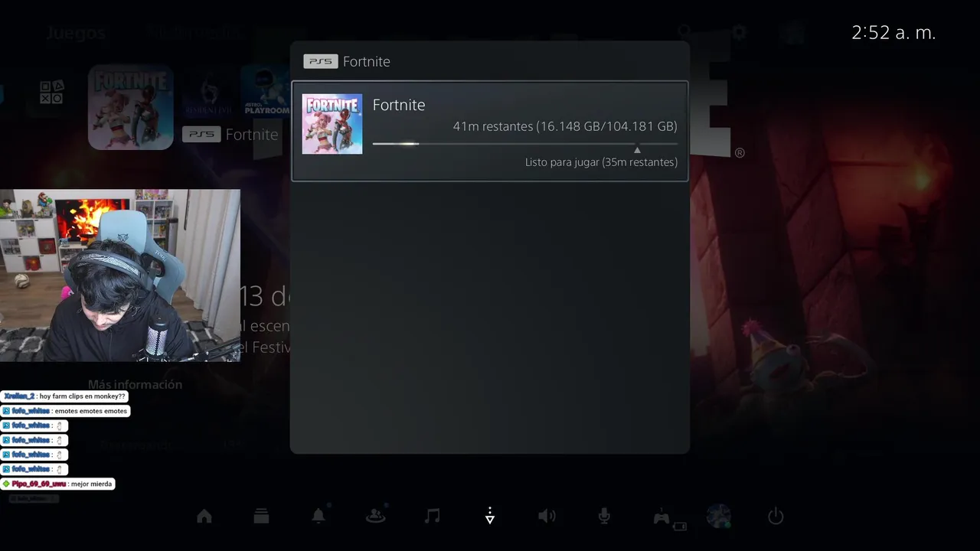Open the Settings gear at the top
Screen dimensions: 980x551
tap(739, 33)
